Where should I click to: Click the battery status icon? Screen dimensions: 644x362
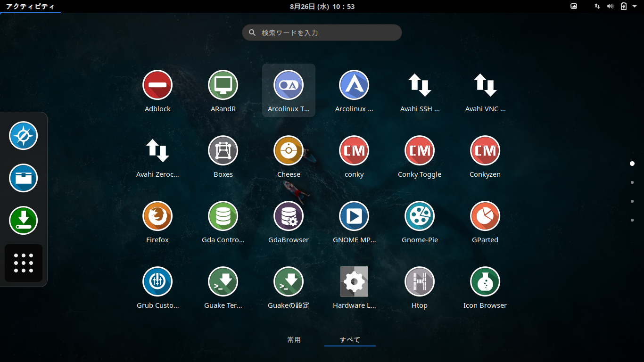(624, 6)
